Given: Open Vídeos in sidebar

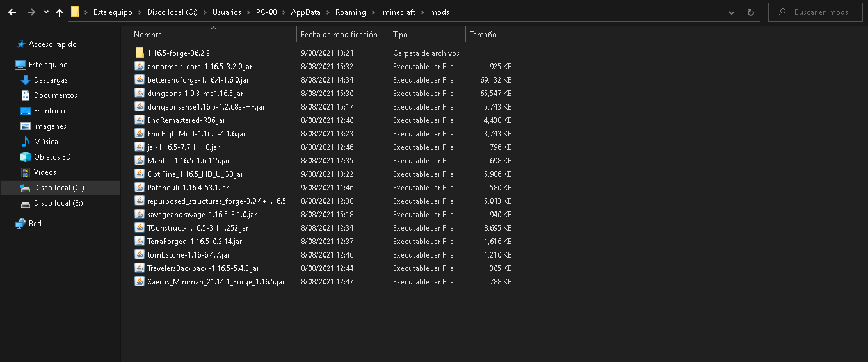Looking at the screenshot, I should point(45,172).
